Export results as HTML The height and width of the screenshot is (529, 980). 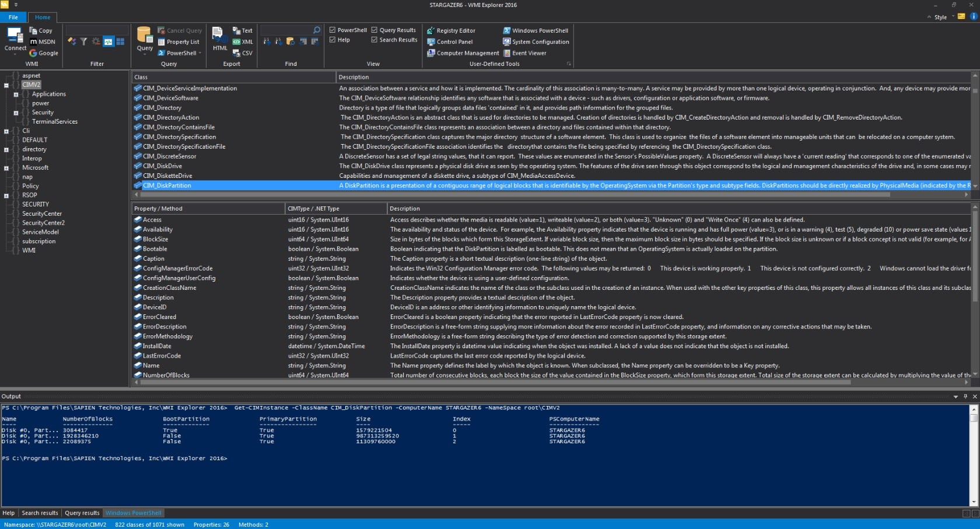(x=219, y=38)
